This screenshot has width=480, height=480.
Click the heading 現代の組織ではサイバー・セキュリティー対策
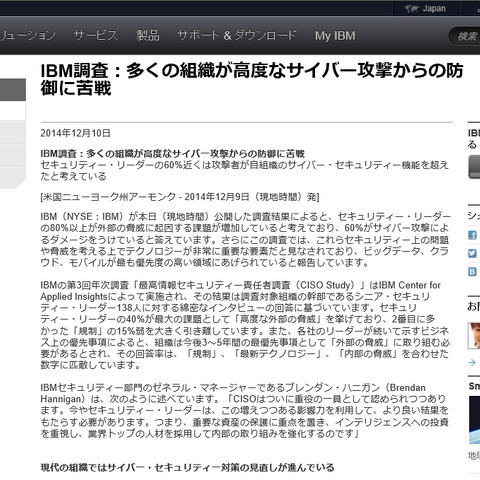[x=187, y=467]
